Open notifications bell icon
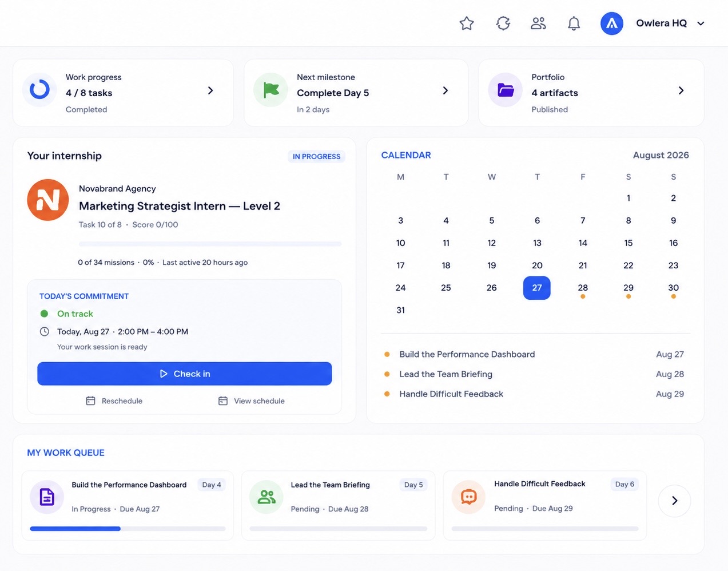 574,23
